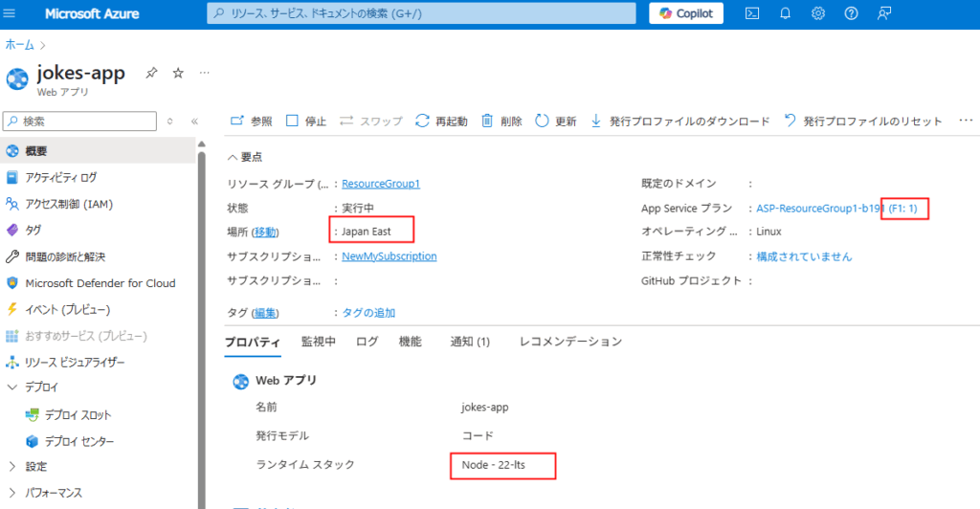Click 再起動 restart toolbar button
The width and height of the screenshot is (980, 509).
441,122
